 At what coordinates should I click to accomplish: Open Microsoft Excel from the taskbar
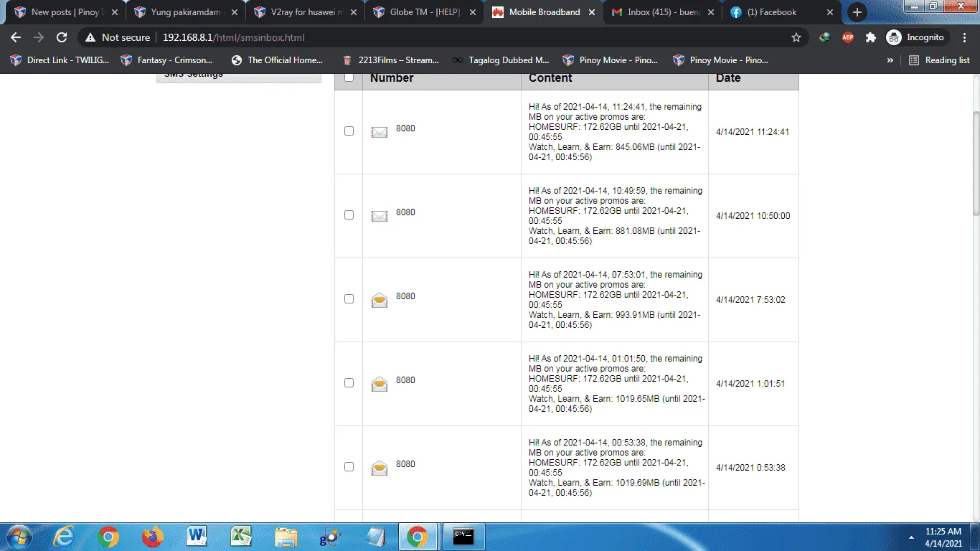click(x=240, y=537)
